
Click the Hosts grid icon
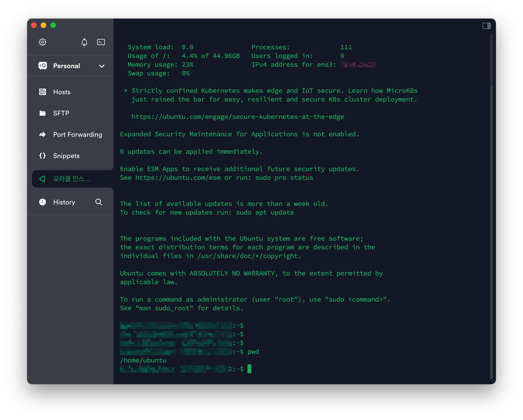(43, 92)
